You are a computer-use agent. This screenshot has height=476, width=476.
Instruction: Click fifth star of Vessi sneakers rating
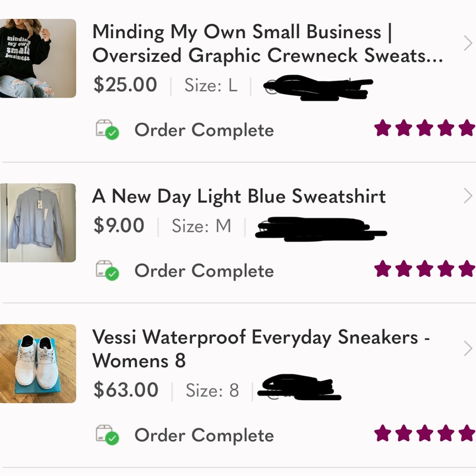click(x=466, y=434)
